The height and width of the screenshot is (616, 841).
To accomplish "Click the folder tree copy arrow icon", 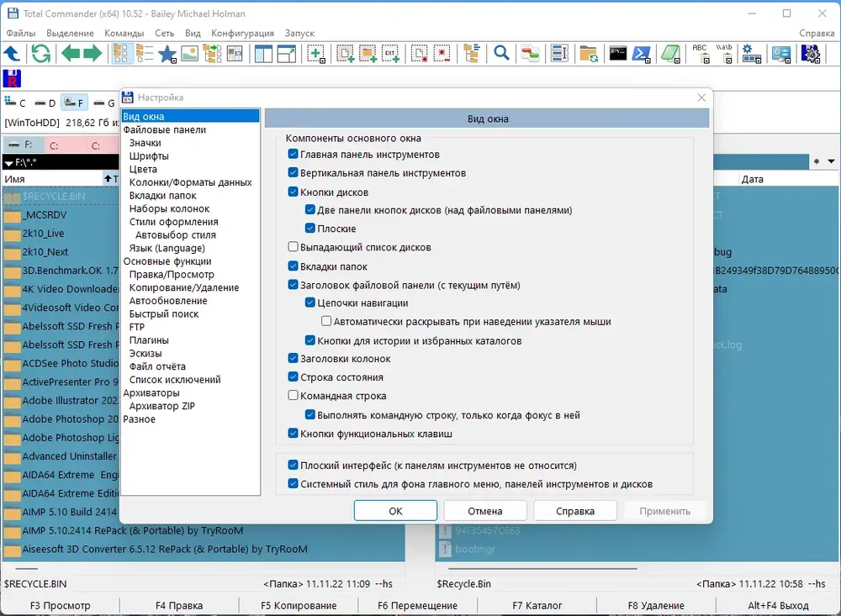I will pyautogui.click(x=213, y=54).
